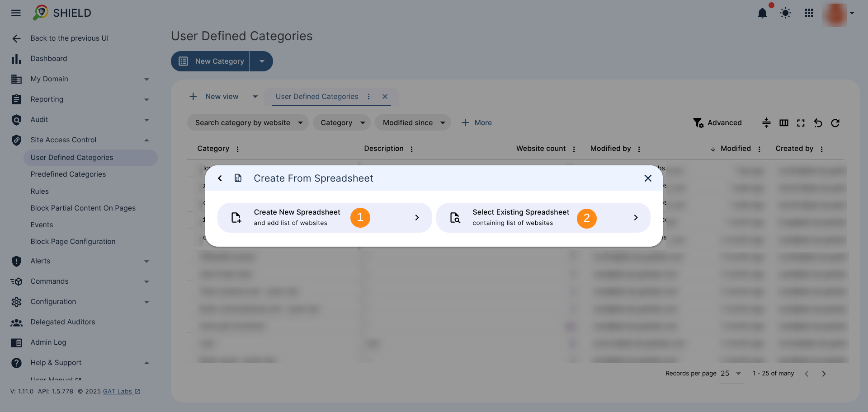Screen dimensions: 868x412
Task: Click the Configuration gear icon
Action: (x=16, y=302)
